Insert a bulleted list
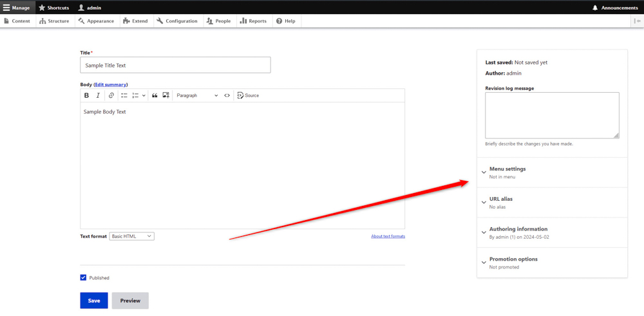 (124, 95)
